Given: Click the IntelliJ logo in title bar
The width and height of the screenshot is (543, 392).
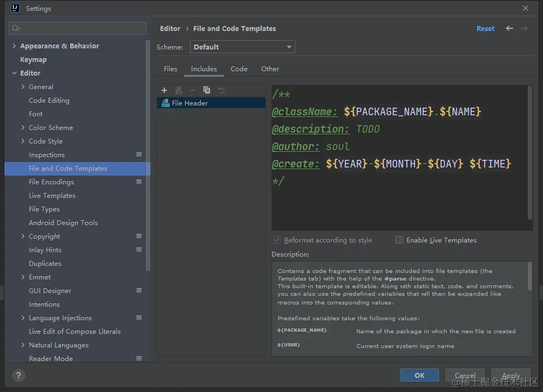Looking at the screenshot, I should (15, 8).
